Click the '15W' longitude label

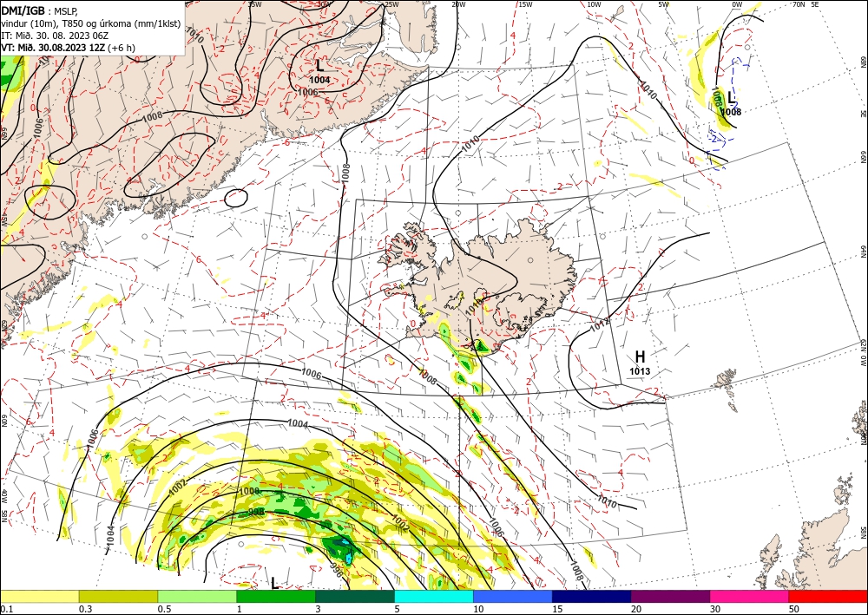[525, 4]
